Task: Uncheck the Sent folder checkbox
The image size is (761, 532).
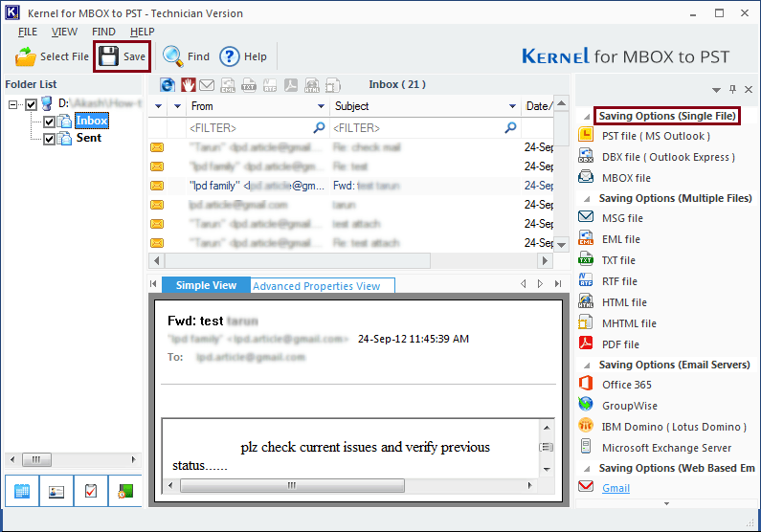Action: click(49, 139)
